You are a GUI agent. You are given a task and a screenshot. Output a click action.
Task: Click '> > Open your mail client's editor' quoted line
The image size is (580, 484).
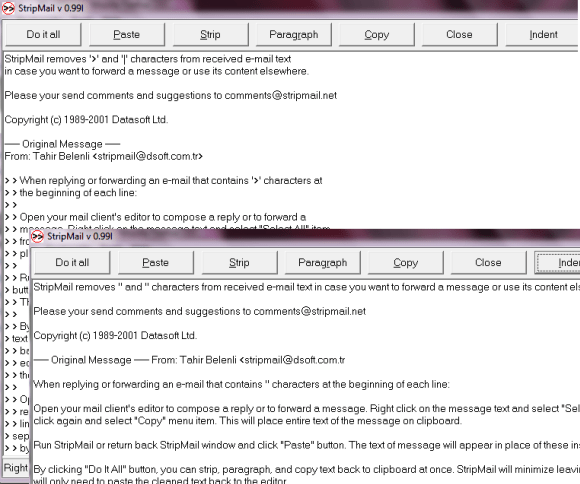coord(155,217)
